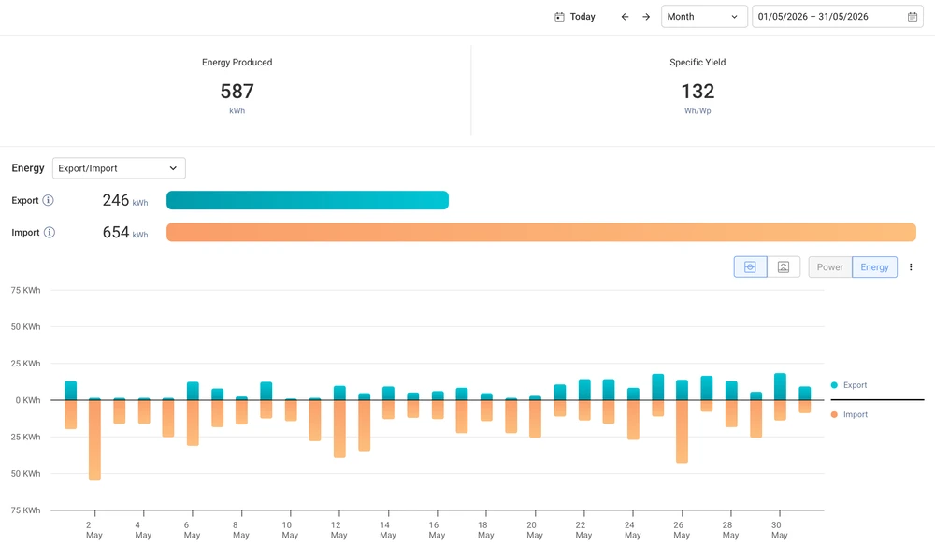Toggle the Import series in the legend
The image size is (935, 560).
pos(849,414)
